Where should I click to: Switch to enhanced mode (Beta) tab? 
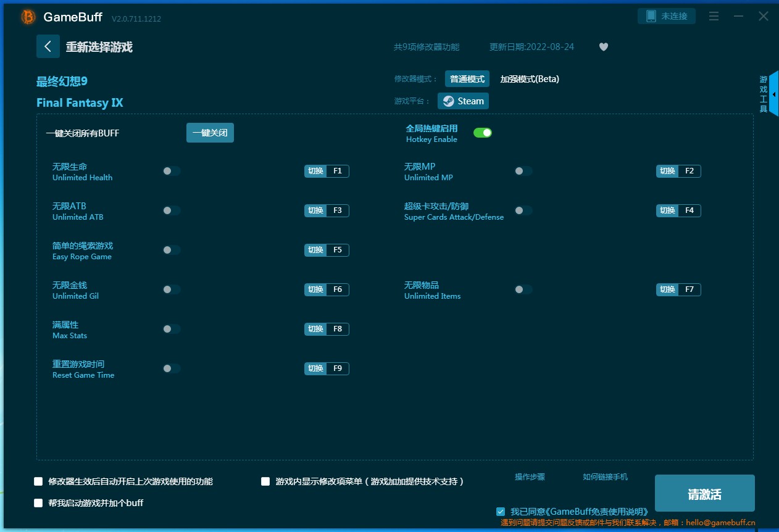coord(529,79)
